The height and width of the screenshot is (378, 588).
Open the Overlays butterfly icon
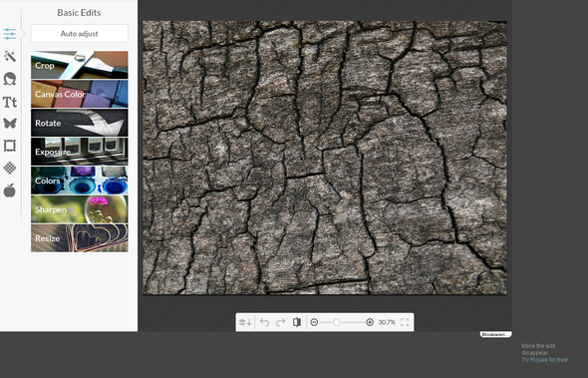point(10,123)
